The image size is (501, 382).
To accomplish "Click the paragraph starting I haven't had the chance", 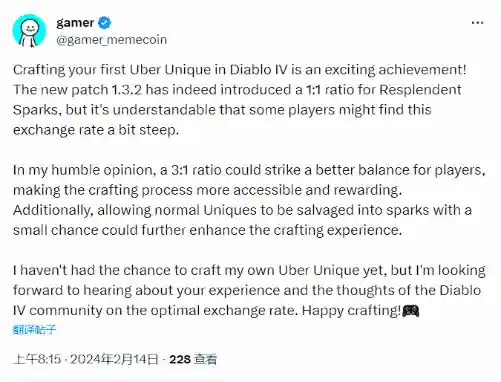I will (x=249, y=290).
